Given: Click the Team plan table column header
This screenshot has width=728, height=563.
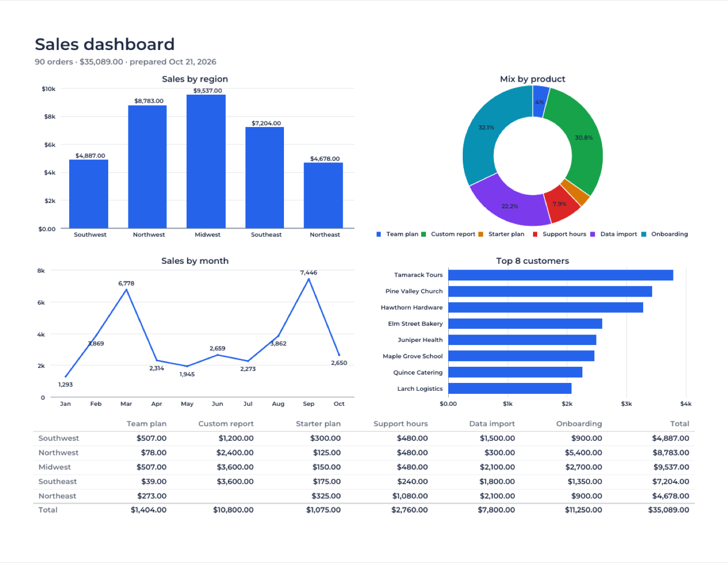Looking at the screenshot, I should pyautogui.click(x=147, y=424).
